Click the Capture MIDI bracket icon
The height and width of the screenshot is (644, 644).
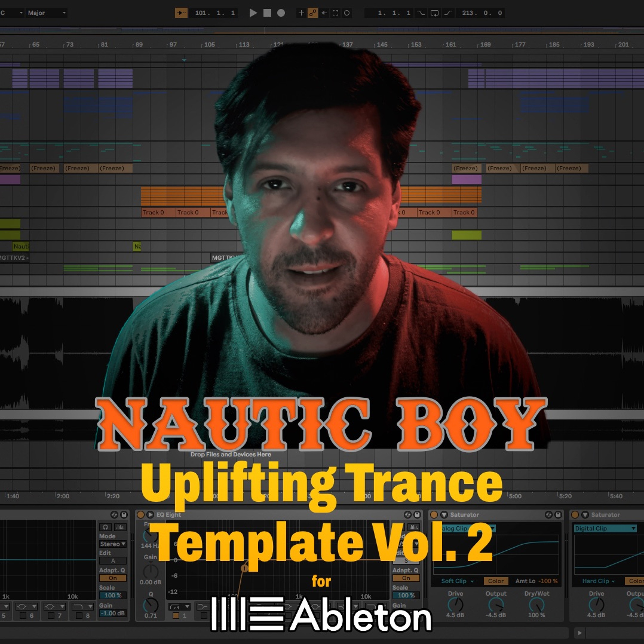click(x=335, y=13)
